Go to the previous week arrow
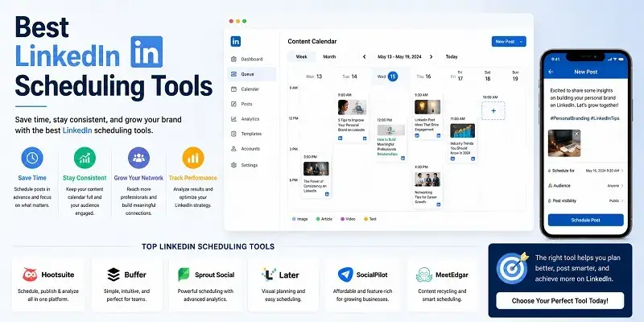Viewport: 644px width, 322px height. point(365,56)
